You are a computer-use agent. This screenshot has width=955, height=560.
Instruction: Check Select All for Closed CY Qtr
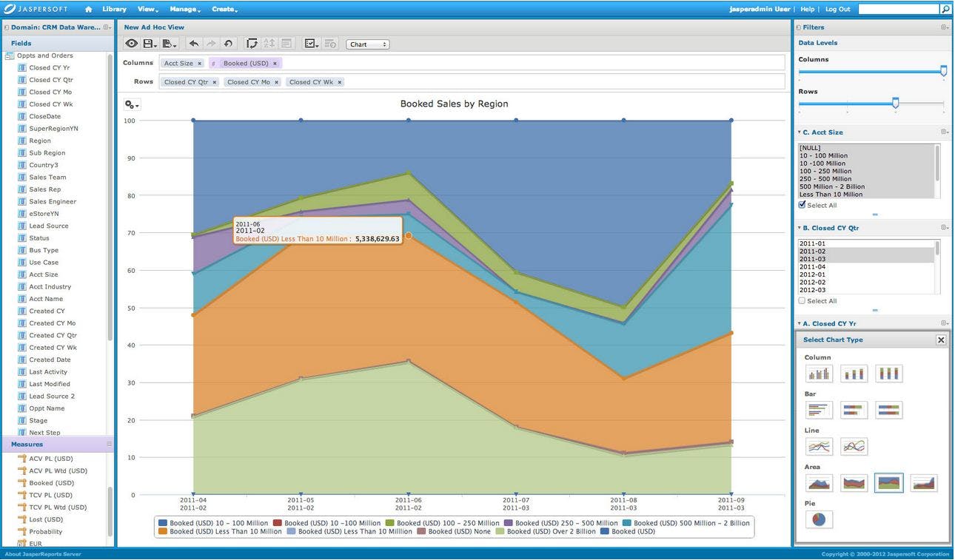[x=802, y=300]
